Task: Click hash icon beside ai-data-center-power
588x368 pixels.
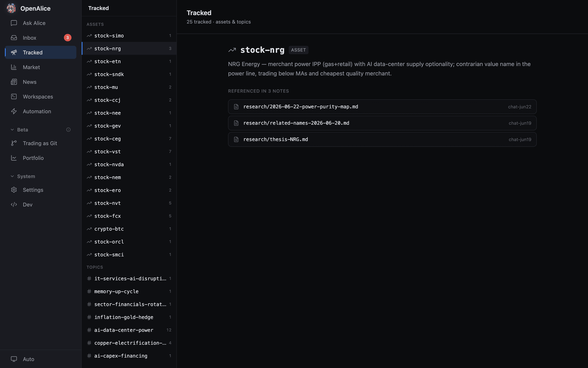Action: tap(89, 330)
